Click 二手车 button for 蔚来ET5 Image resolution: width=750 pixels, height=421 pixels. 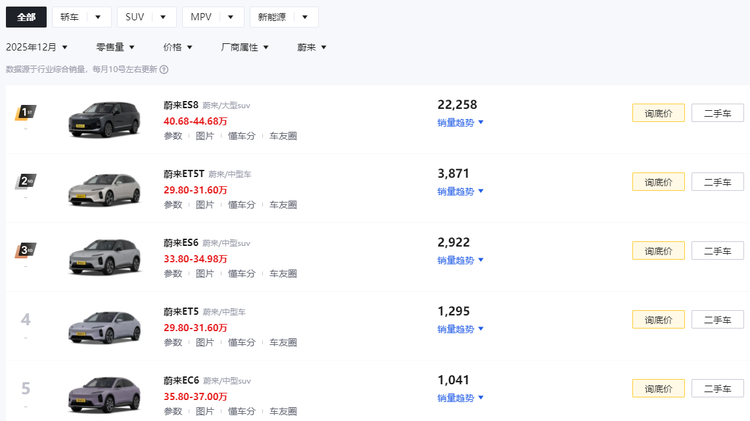tap(717, 320)
